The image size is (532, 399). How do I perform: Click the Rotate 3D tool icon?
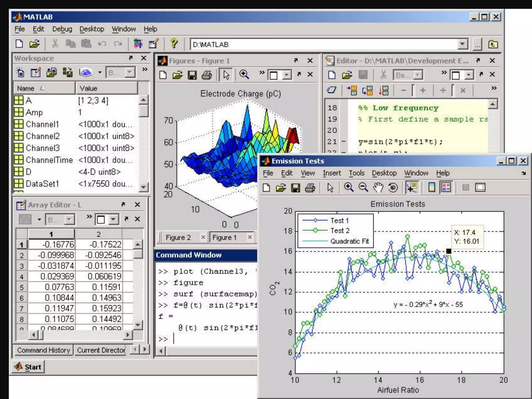point(393,188)
